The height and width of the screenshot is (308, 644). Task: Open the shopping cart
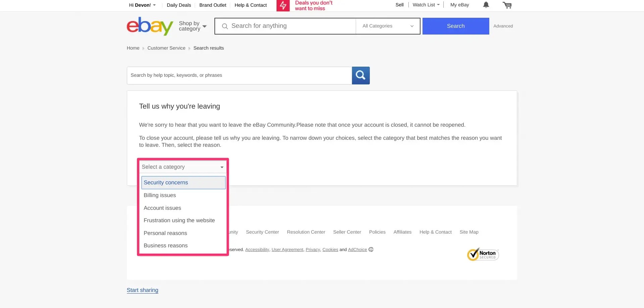tap(507, 5)
